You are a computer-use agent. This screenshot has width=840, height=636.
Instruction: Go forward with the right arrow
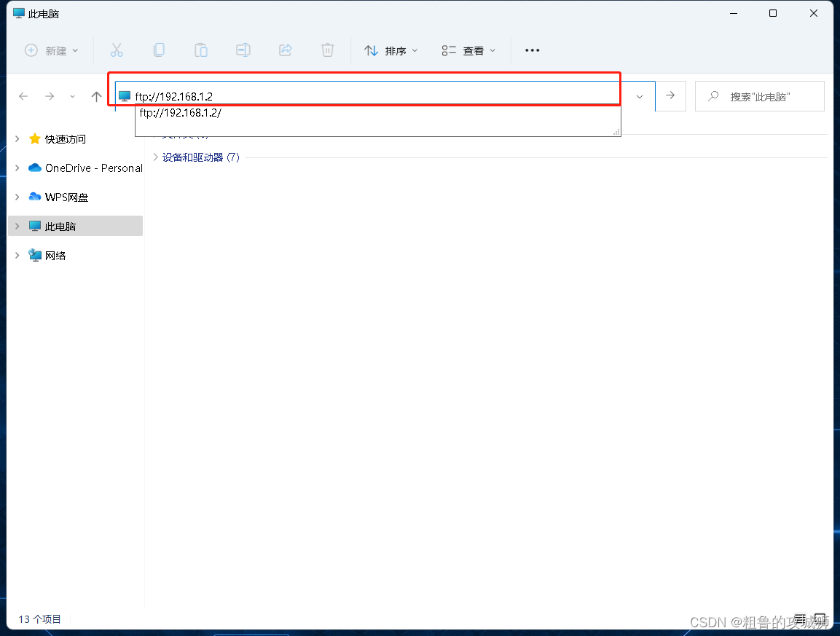coord(50,96)
